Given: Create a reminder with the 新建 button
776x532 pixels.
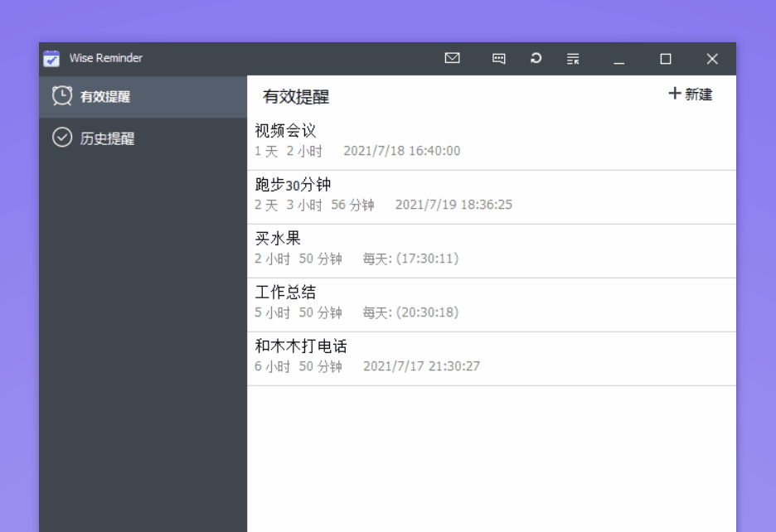Looking at the screenshot, I should 691,94.
